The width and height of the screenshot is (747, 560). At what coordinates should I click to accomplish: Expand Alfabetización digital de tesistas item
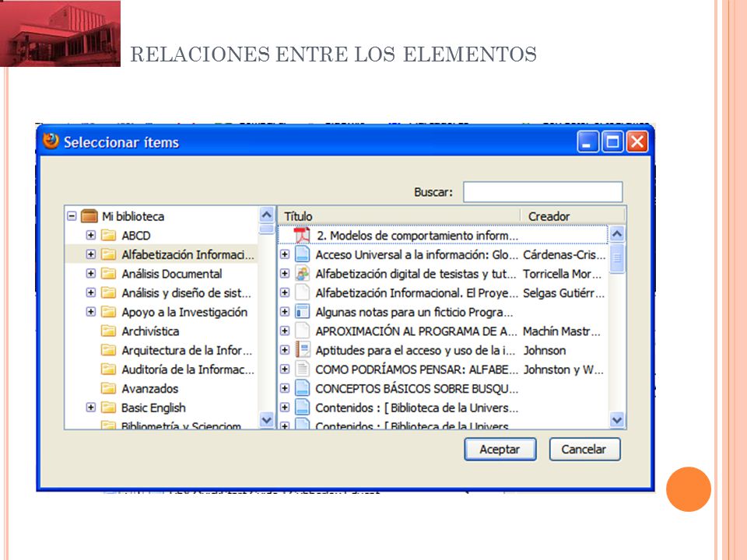pos(285,273)
